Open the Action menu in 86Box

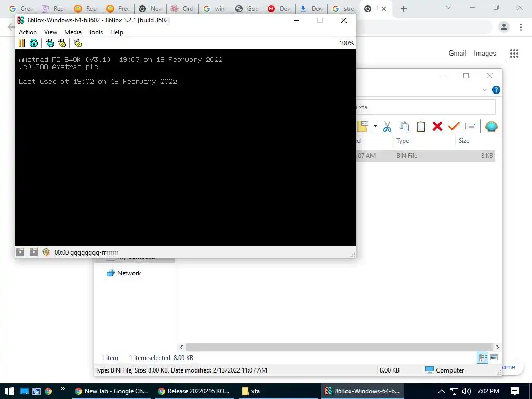[28, 32]
